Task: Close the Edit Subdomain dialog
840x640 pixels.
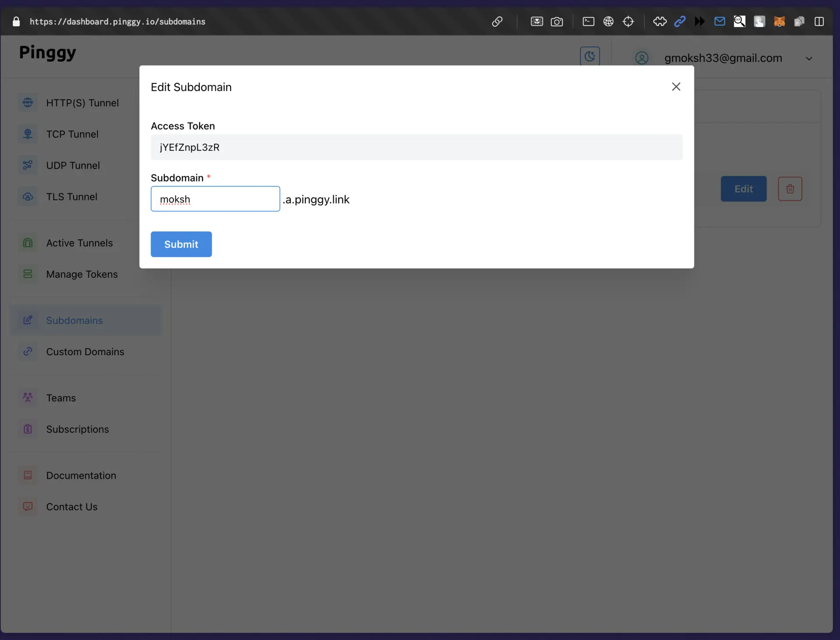Action: point(676,87)
